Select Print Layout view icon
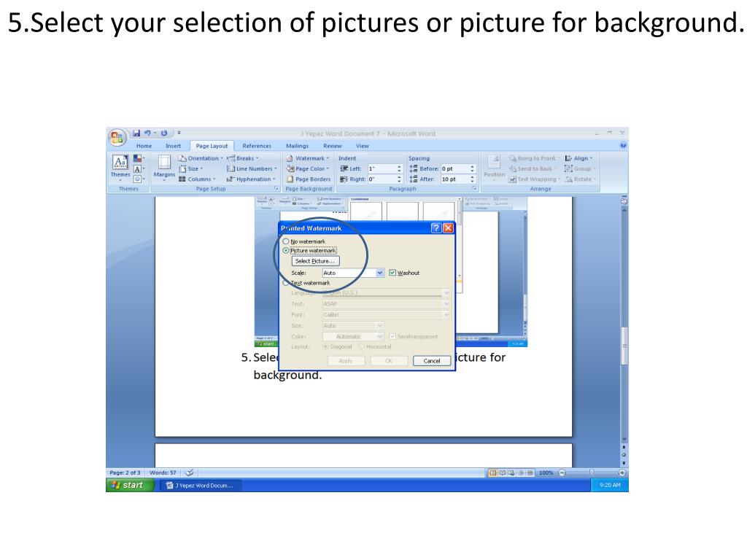Image resolution: width=747 pixels, height=560 pixels. (x=493, y=472)
